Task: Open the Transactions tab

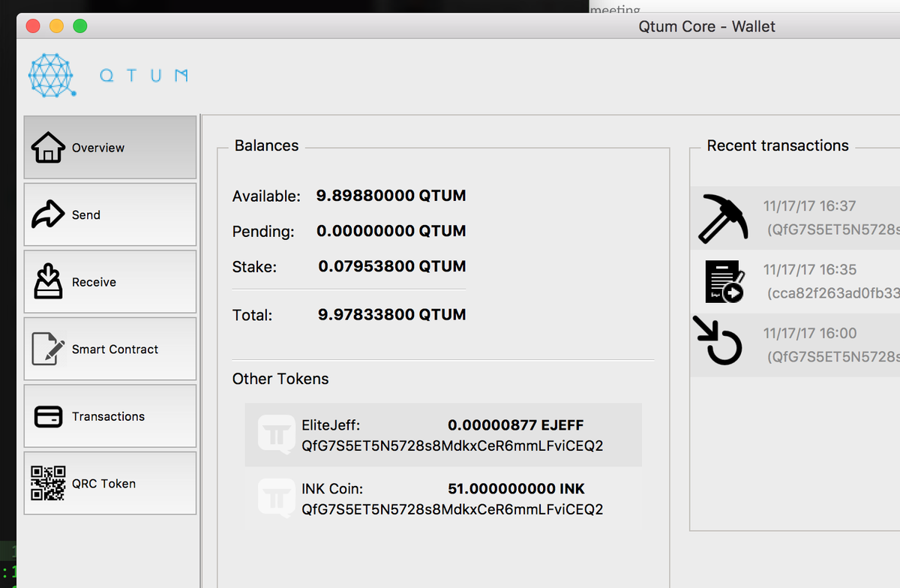Action: (110, 416)
